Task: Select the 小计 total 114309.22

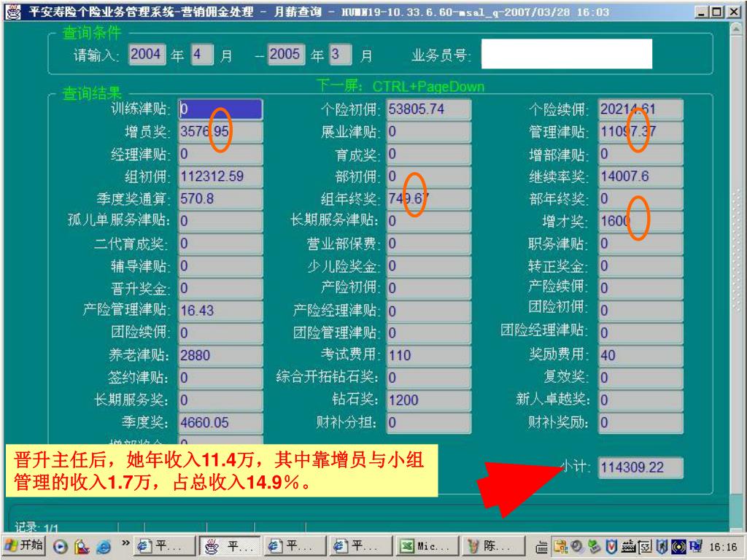Action: (x=640, y=467)
